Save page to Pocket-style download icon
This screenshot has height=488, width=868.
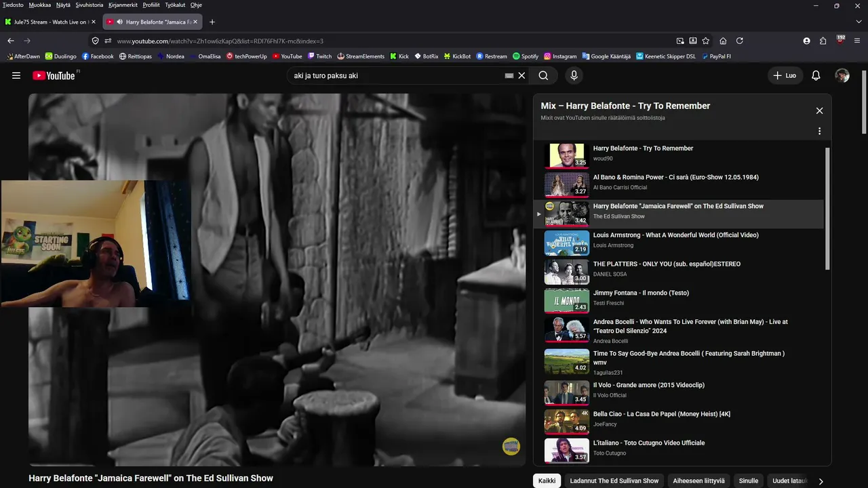click(693, 41)
